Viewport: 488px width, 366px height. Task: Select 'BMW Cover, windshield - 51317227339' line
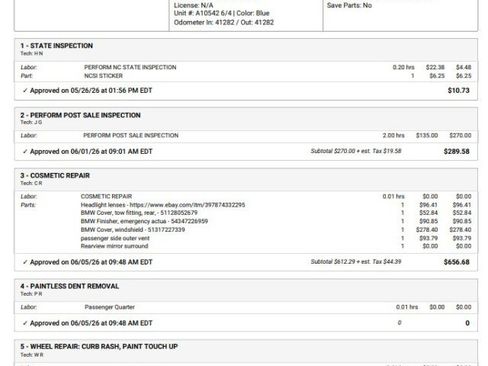click(x=133, y=230)
